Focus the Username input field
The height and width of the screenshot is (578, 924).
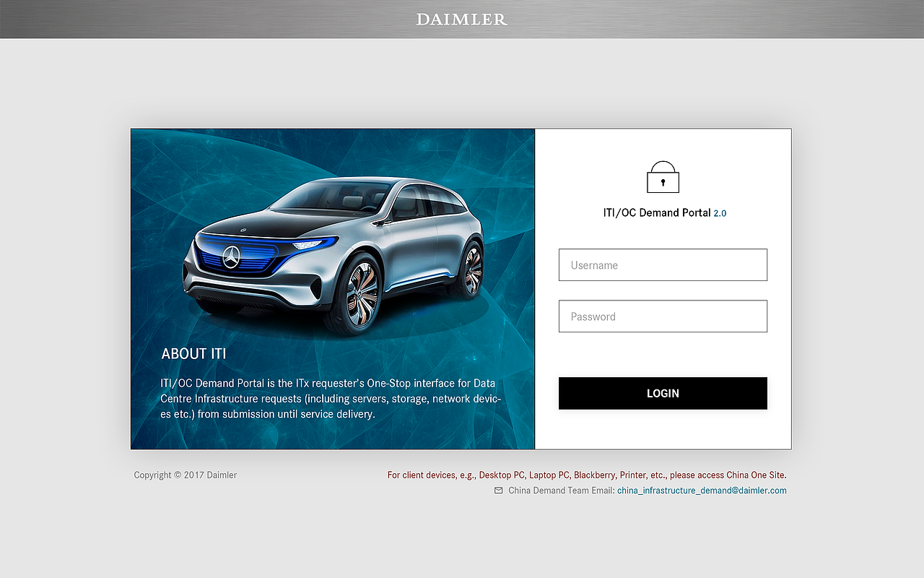(x=663, y=265)
